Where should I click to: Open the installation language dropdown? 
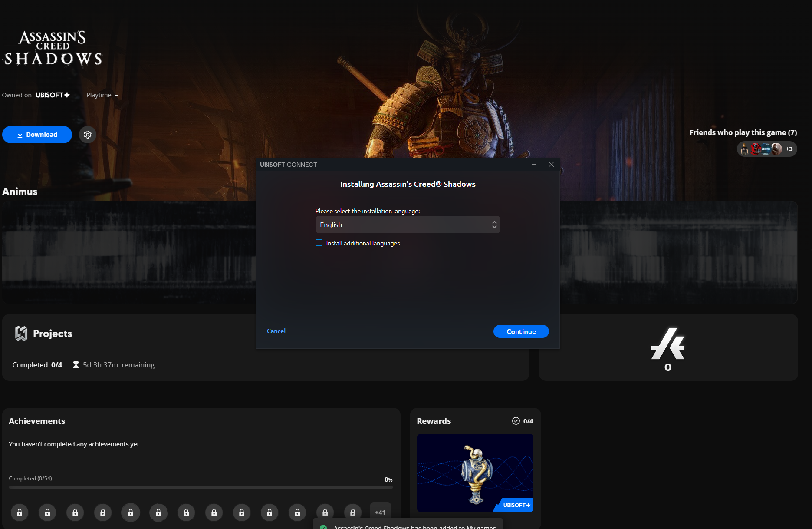pyautogui.click(x=408, y=225)
